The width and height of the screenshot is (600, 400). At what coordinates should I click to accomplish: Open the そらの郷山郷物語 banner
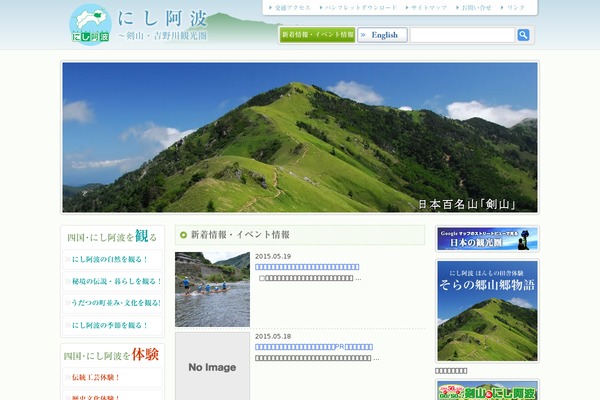(487, 311)
